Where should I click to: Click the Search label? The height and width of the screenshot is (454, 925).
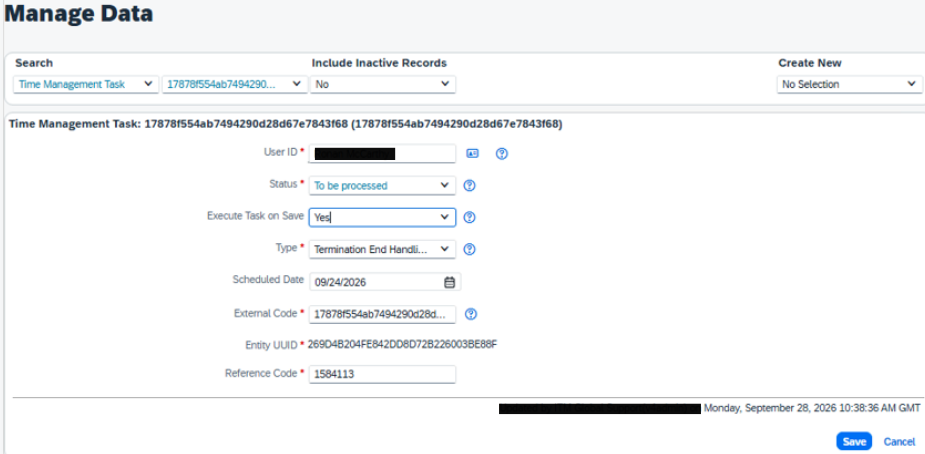[x=34, y=63]
